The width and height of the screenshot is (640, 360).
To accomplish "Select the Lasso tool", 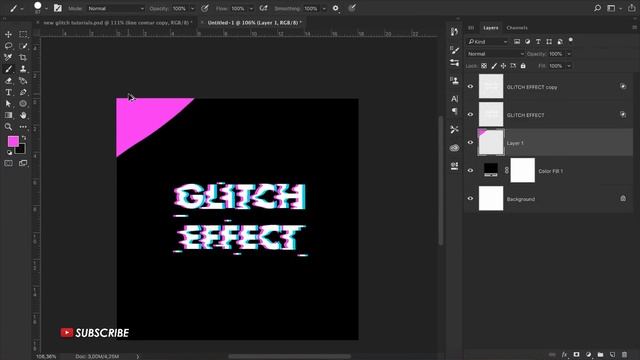I will (8, 46).
